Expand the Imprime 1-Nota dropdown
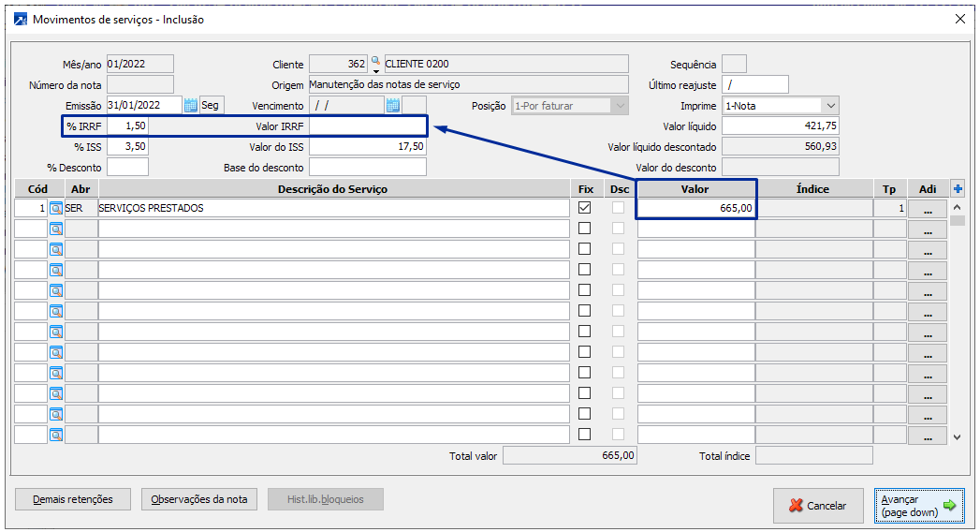Image resolution: width=980 pixels, height=532 pixels. pos(830,106)
